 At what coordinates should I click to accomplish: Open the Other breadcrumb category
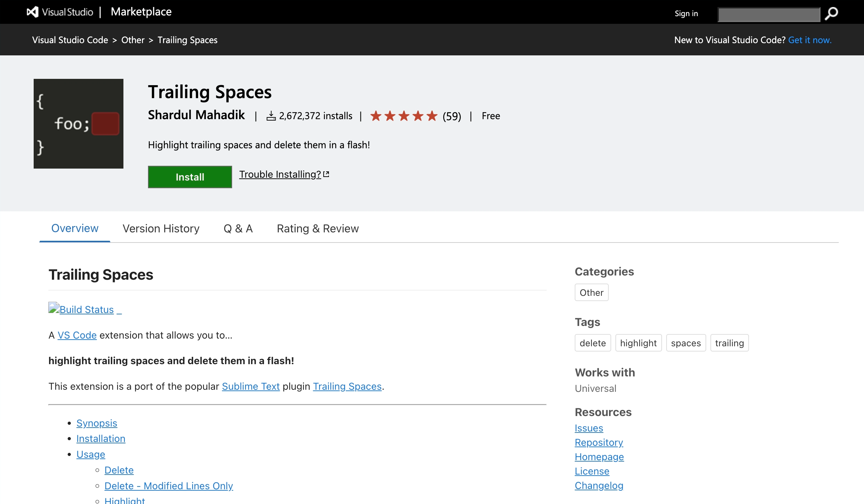(133, 40)
